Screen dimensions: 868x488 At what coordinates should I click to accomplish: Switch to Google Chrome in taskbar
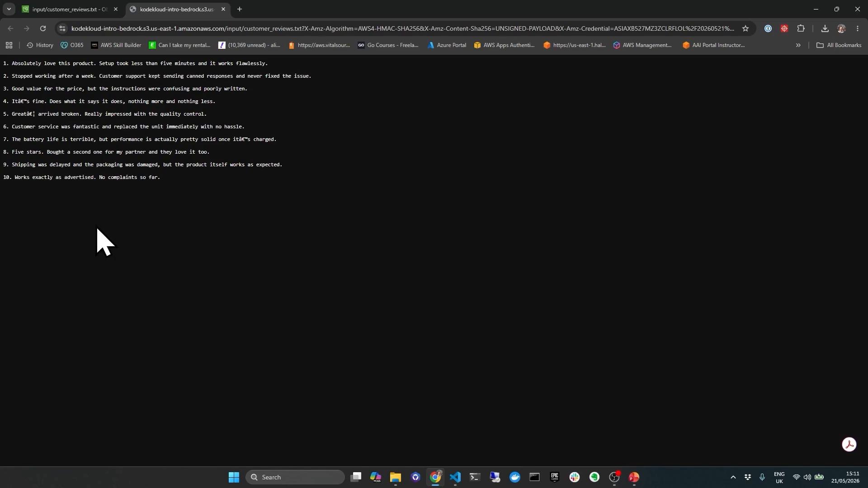[x=435, y=477]
